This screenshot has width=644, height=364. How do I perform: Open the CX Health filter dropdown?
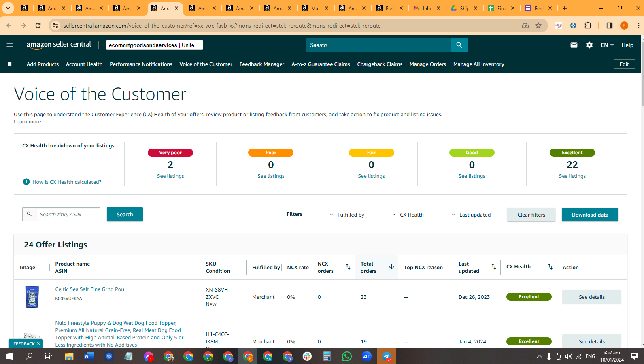coord(408,215)
